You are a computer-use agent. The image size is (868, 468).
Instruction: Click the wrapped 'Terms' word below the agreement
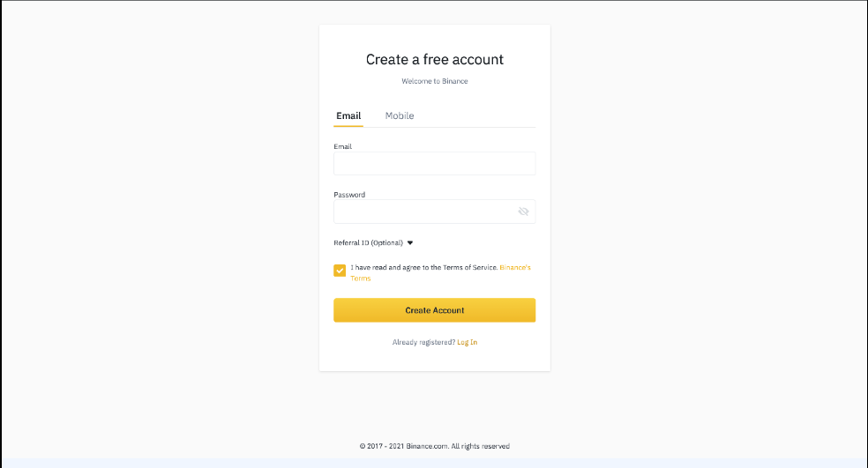[361, 279]
